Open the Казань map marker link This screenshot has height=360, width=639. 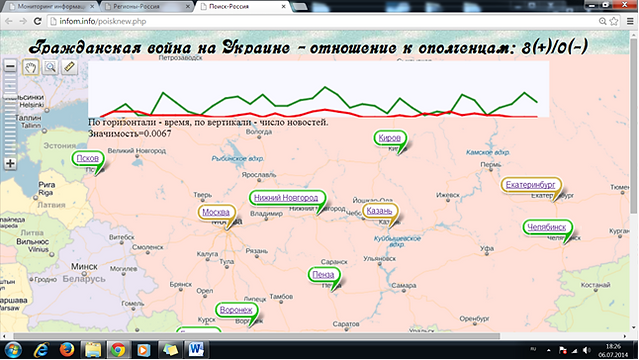379,211
